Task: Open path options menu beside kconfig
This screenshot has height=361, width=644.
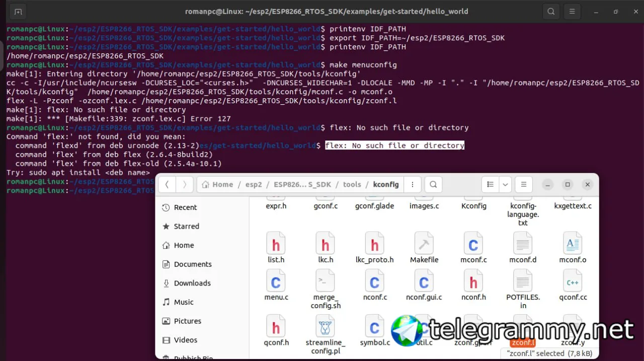Action: [x=413, y=184]
